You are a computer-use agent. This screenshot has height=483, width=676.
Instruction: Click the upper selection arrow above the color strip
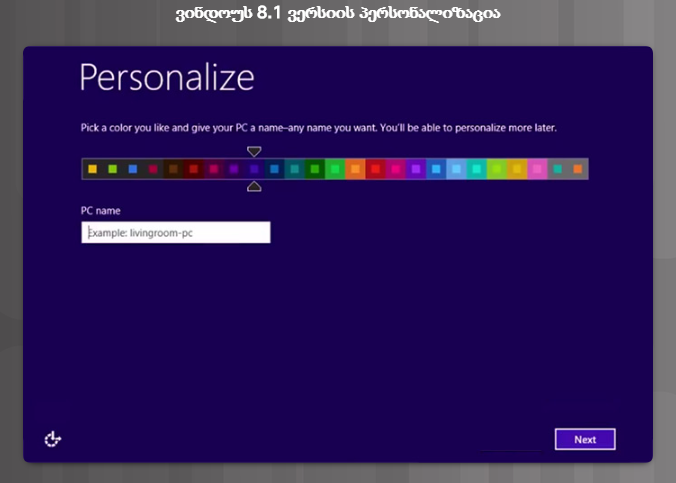pyautogui.click(x=254, y=152)
